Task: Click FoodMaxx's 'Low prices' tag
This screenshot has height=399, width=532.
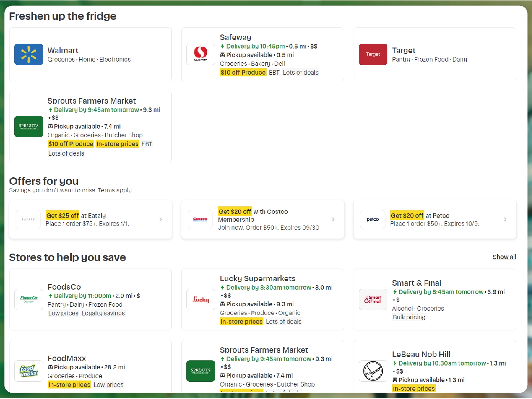Action: click(108, 385)
